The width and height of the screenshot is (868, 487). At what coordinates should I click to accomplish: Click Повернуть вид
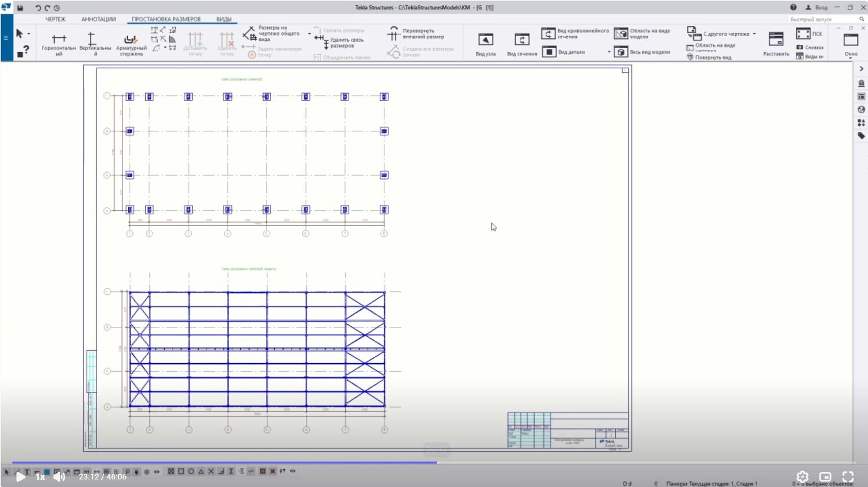click(x=709, y=57)
